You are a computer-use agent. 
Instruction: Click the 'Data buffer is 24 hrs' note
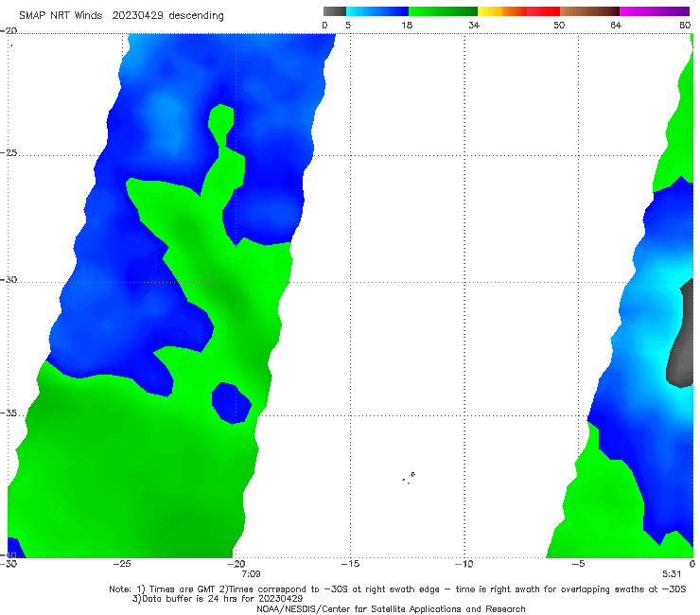point(218,599)
